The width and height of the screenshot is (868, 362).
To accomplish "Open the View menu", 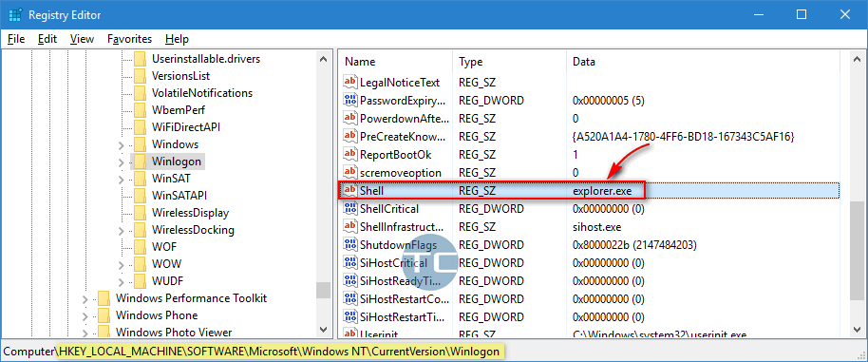I will pos(82,39).
